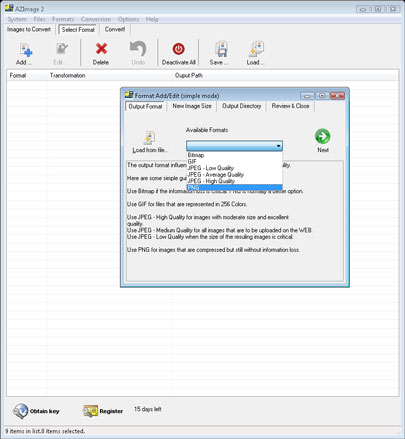Click the Obtain key icon button

click(36, 411)
